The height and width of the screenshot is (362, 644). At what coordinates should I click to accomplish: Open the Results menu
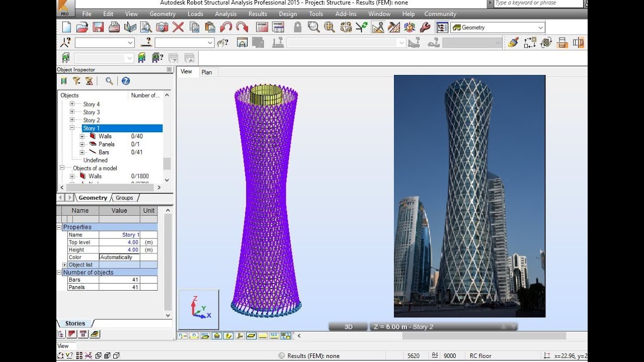(x=258, y=14)
